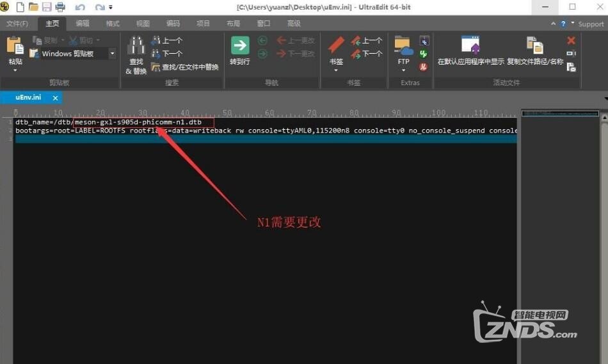Screen dimensions: 608x364
Task: Switch to the 编码 coding ribbon tab
Action: pyautogui.click(x=173, y=24)
